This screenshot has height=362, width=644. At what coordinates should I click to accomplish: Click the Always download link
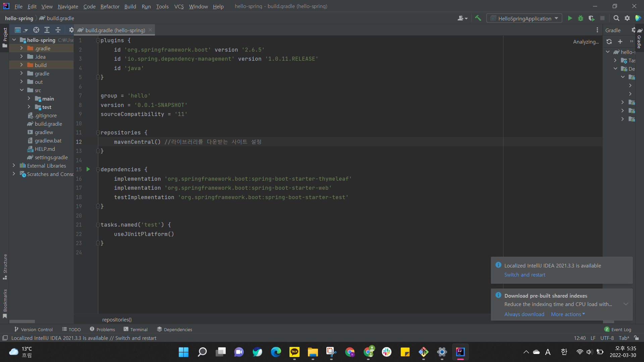(524, 314)
